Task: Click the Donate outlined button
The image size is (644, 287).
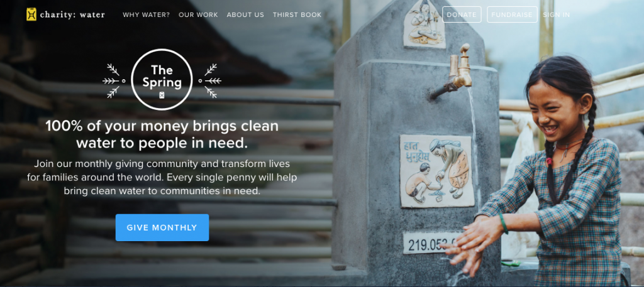Action: coord(462,15)
